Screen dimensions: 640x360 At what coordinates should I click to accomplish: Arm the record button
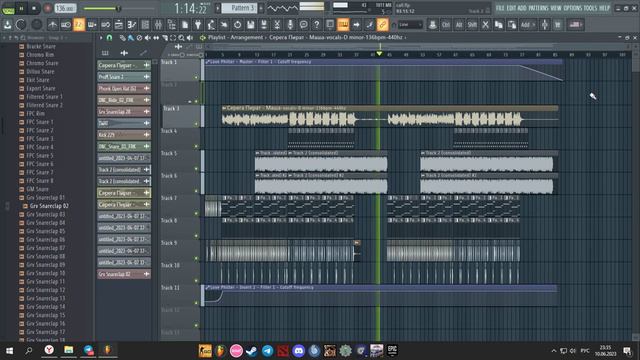coord(47,8)
